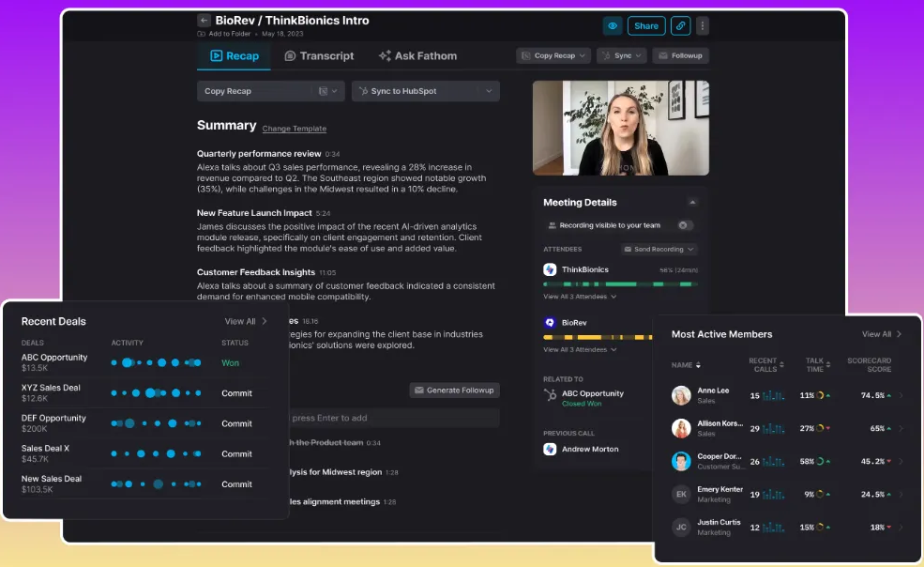Click the press Enter to add input field
The height and width of the screenshot is (567, 924).
pos(394,418)
